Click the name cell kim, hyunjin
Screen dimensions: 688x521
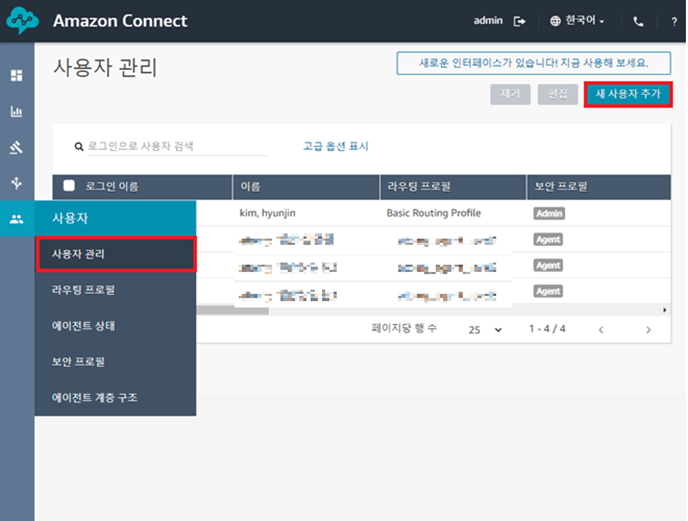tap(267, 213)
